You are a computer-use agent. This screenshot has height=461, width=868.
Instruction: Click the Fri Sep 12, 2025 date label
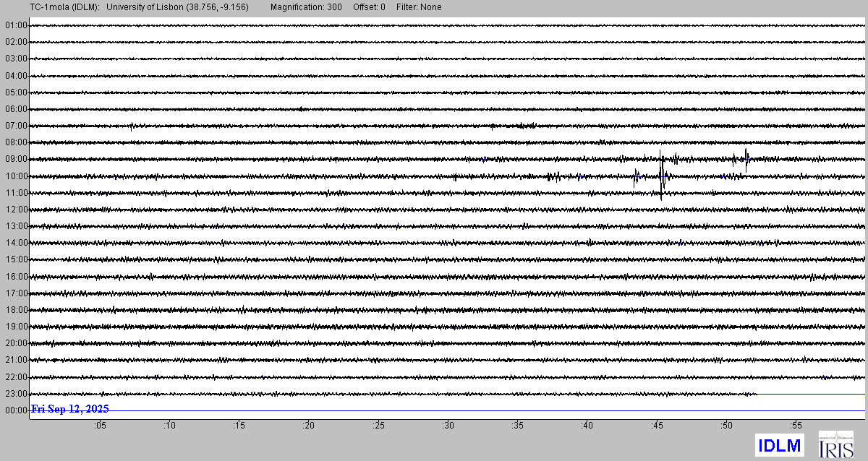click(x=70, y=409)
